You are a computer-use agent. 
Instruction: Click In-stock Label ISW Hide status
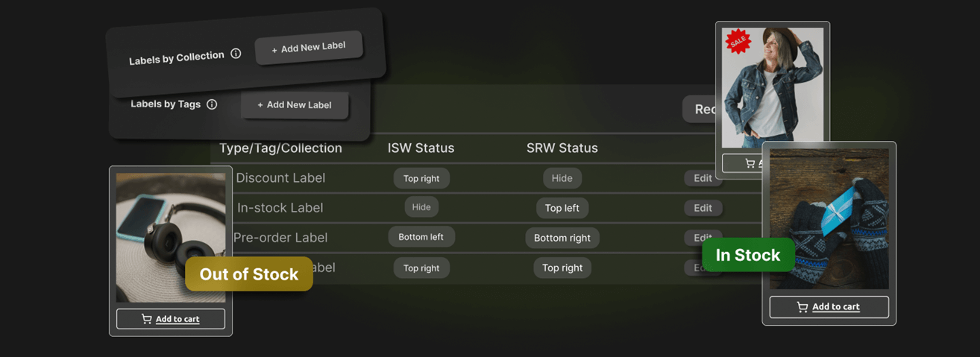pyautogui.click(x=421, y=207)
